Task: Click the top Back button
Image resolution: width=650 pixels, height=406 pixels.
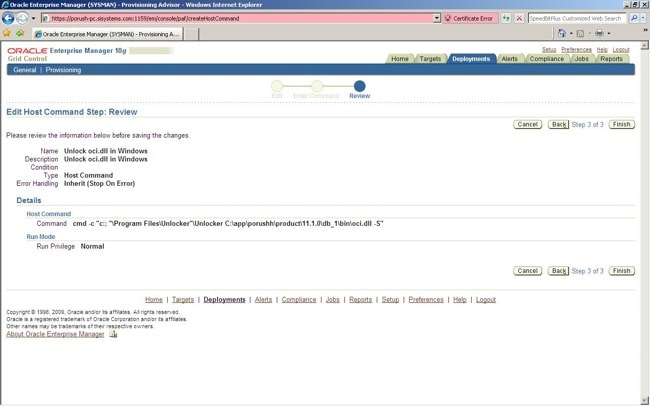Action: [x=558, y=124]
